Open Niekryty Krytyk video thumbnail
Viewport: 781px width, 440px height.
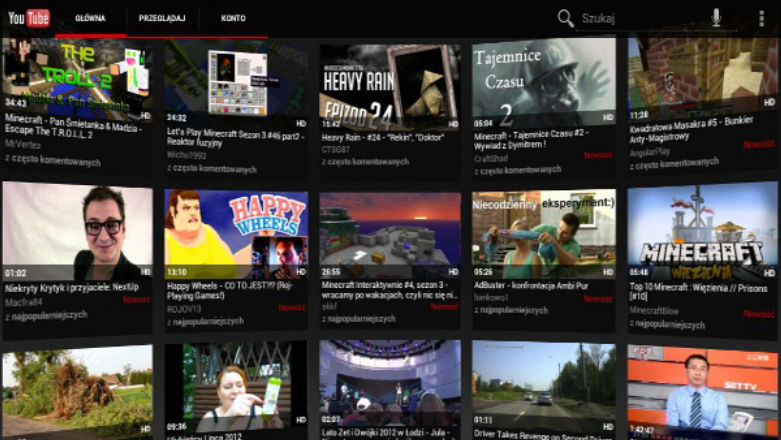pyautogui.click(x=77, y=231)
